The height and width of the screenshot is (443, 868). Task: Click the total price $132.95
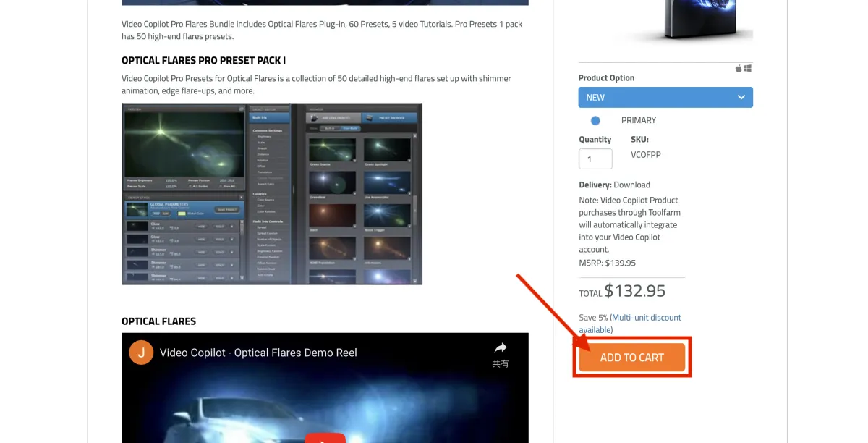click(x=635, y=291)
